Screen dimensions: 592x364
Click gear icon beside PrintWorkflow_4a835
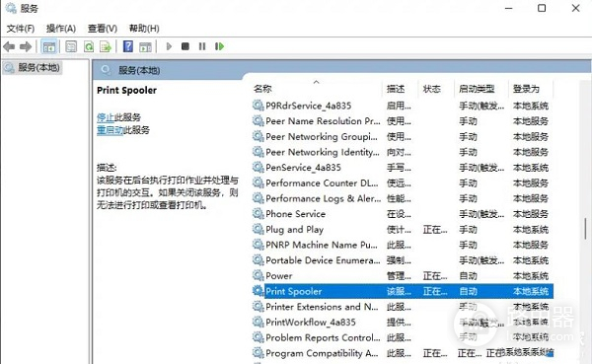tap(258, 323)
